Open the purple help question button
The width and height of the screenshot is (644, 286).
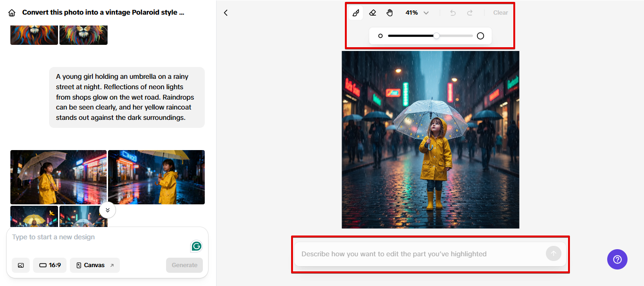tap(617, 259)
